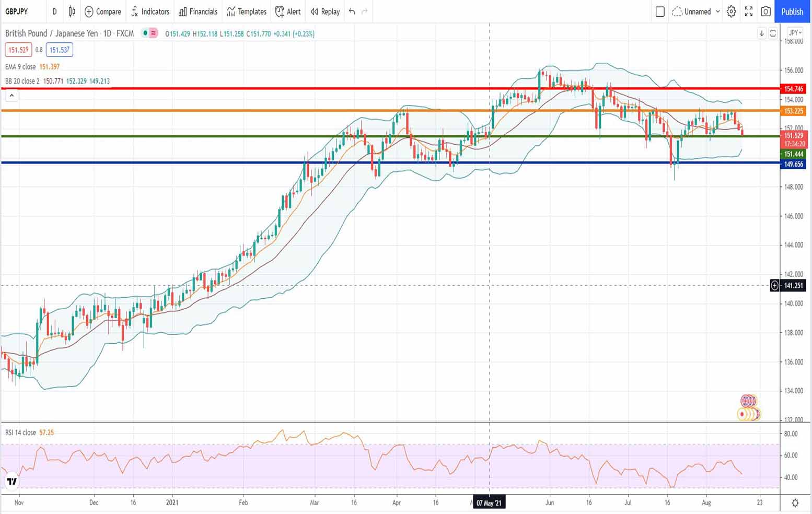
Task: Open the candlestick chart style selector
Action: click(72, 11)
